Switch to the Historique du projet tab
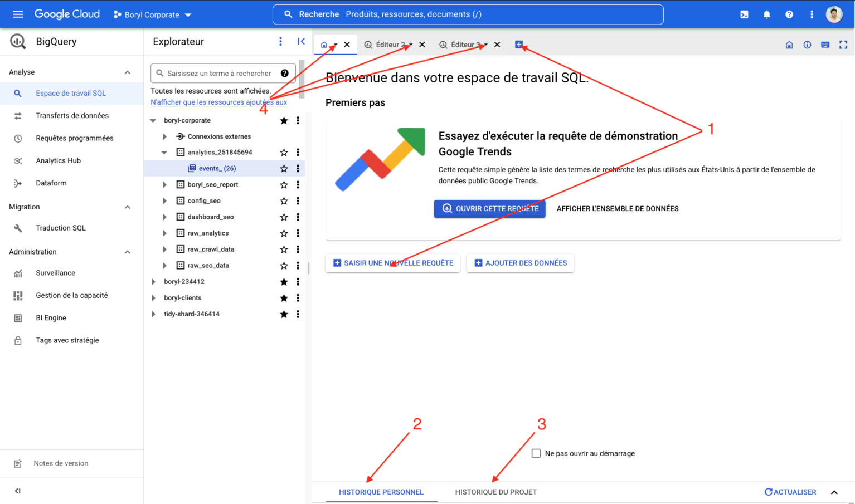Viewport: 855px width, 504px height. (495, 492)
